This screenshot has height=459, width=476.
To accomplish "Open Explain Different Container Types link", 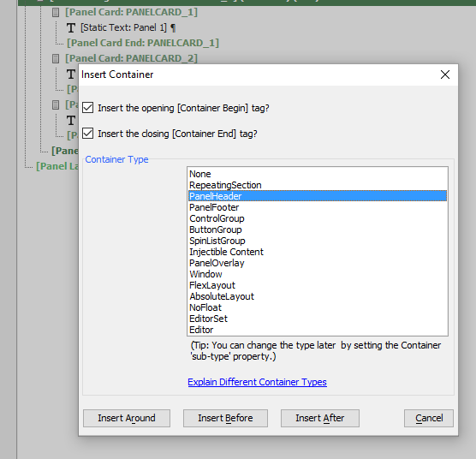I will pyautogui.click(x=257, y=382).
